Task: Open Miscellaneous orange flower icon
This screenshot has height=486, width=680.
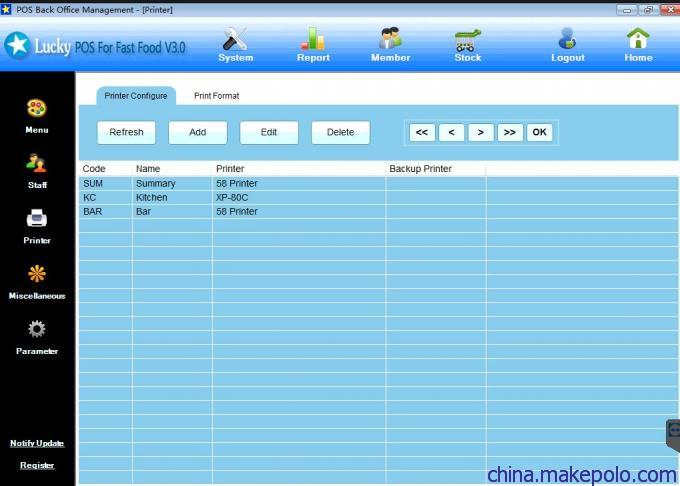Action: (36, 274)
